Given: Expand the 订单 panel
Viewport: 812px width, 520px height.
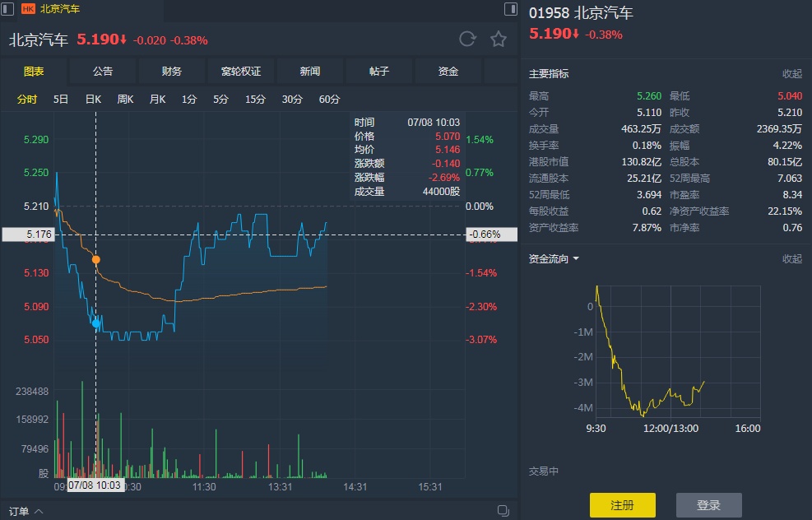Looking at the screenshot, I should pyautogui.click(x=26, y=511).
